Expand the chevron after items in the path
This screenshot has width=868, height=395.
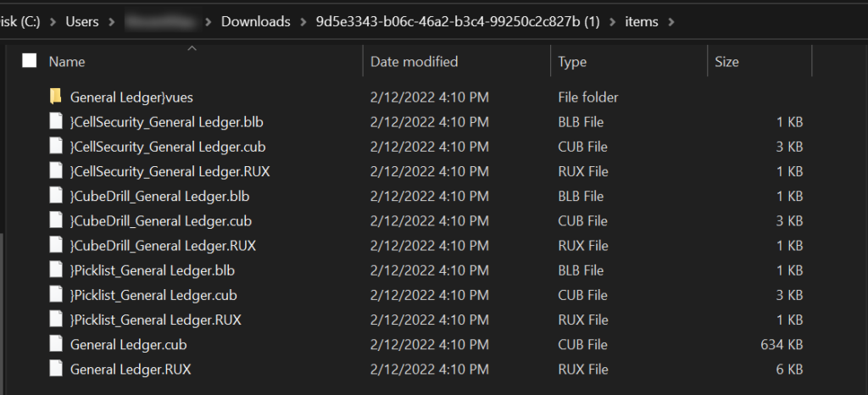coord(671,21)
